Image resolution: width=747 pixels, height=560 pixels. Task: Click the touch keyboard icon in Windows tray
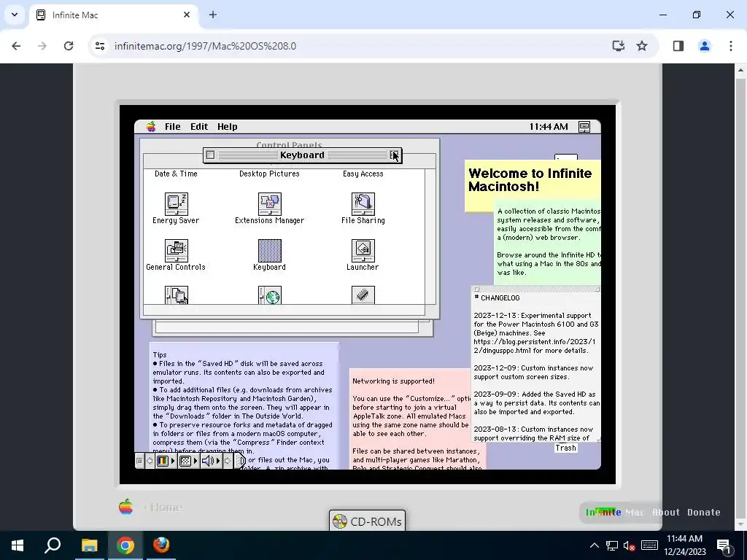[649, 545]
